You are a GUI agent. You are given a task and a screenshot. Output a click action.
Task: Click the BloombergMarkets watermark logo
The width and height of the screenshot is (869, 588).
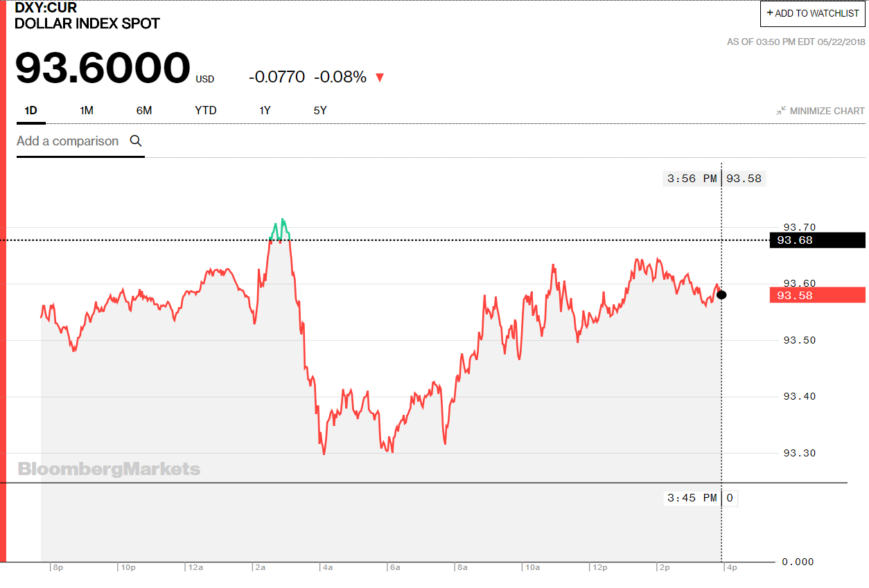[109, 469]
